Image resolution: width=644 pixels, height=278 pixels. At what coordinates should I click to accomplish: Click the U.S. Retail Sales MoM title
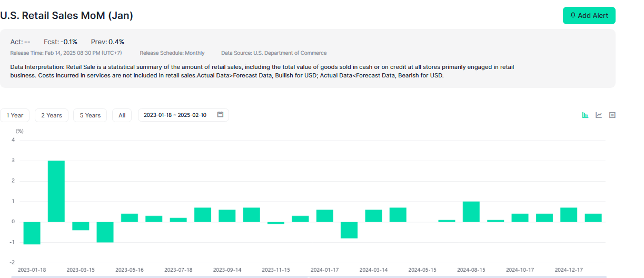coord(66,16)
